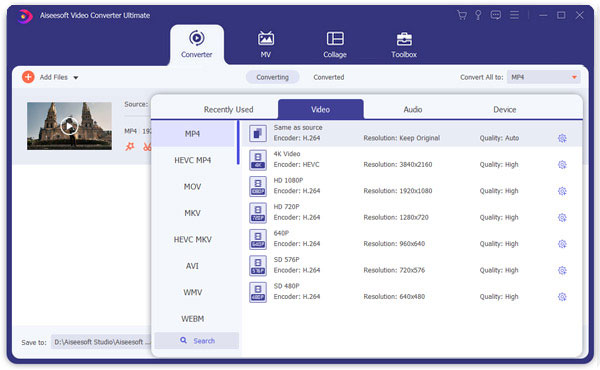Click the orange plus Add Files icon
This screenshot has height=370, width=600.
[28, 77]
